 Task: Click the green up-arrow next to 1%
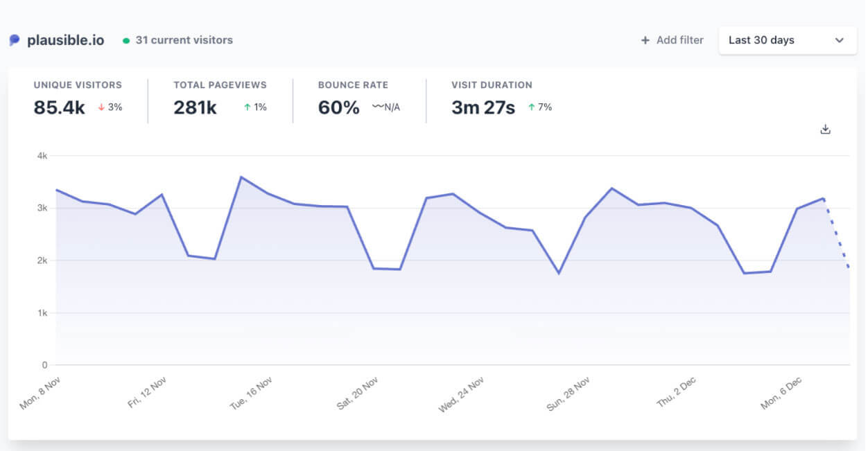(246, 108)
